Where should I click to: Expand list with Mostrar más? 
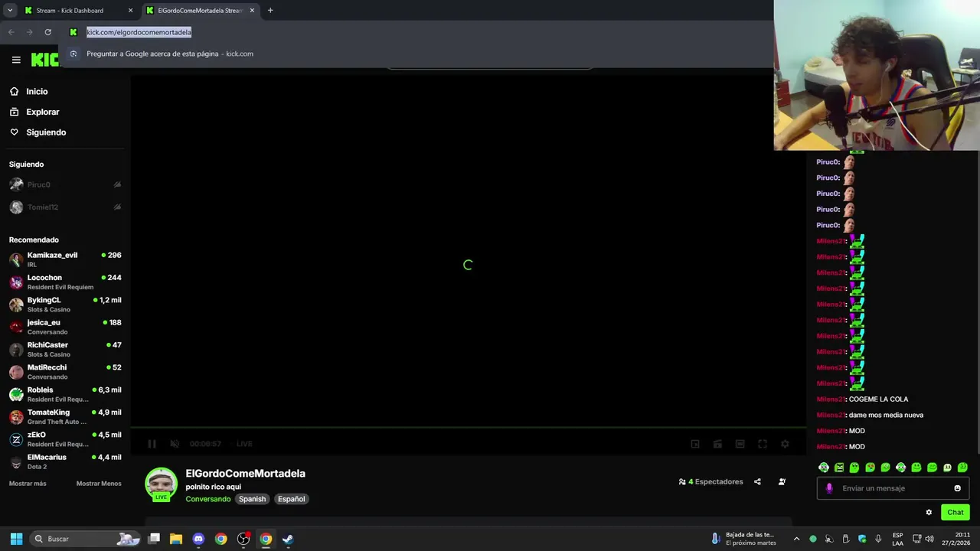[28, 484]
